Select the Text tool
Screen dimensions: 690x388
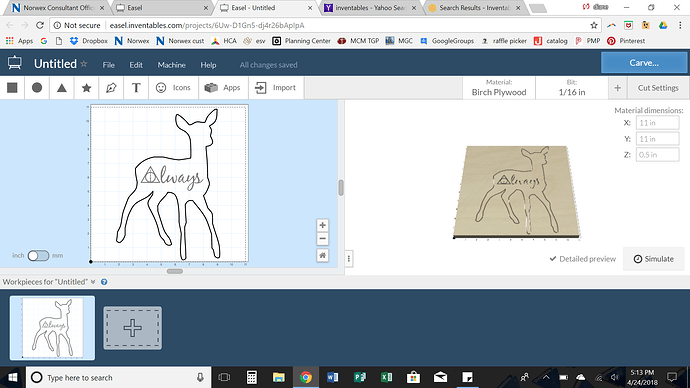click(x=136, y=88)
